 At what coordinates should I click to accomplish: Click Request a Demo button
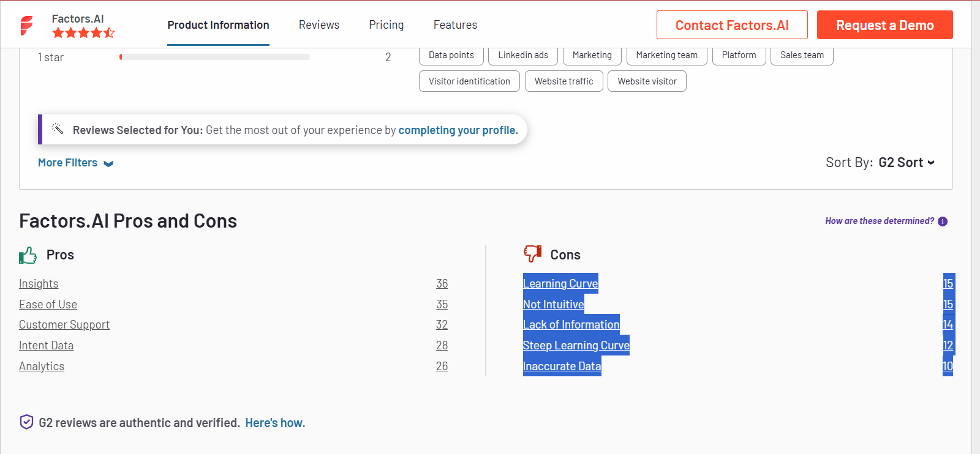pyautogui.click(x=885, y=25)
